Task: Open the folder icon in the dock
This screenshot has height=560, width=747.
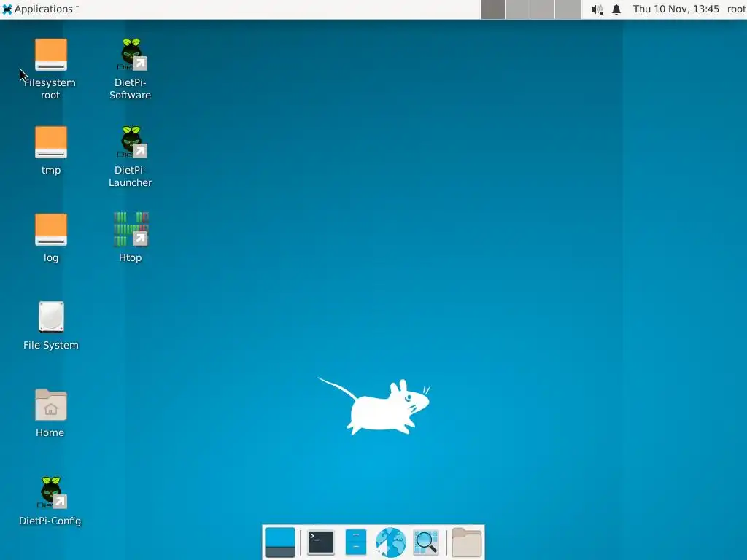Action: [x=466, y=542]
